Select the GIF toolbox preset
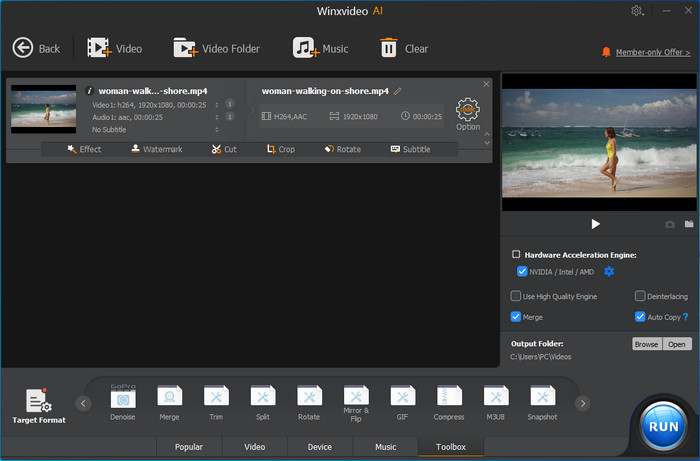 tap(402, 402)
